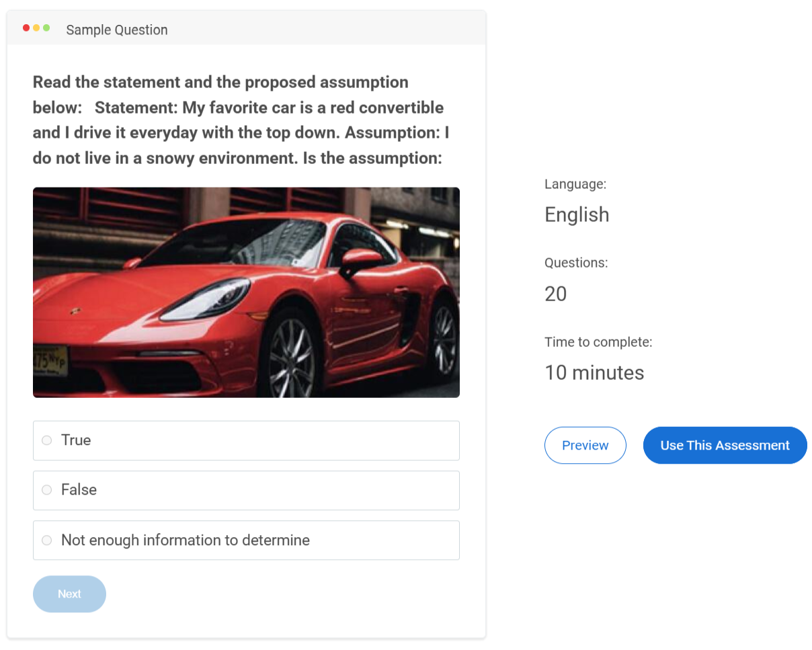Pick 'Not enough information to determine' radio
This screenshot has height=650, width=812.
pos(46,540)
